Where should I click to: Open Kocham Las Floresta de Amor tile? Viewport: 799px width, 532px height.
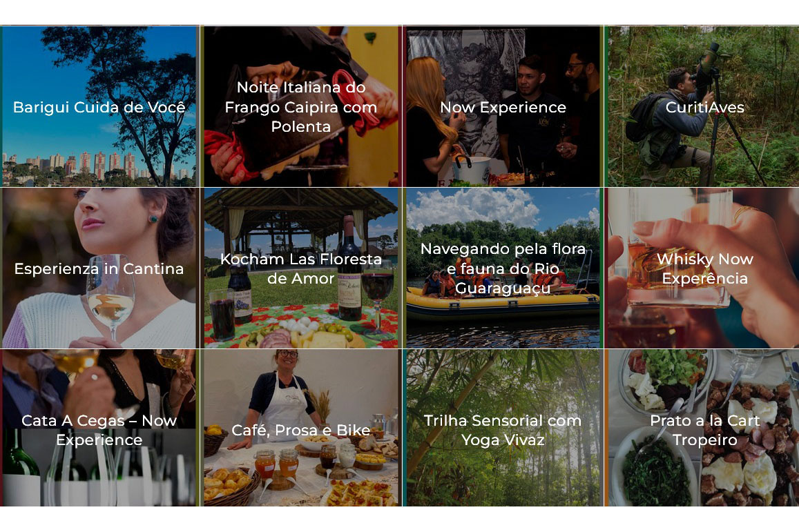tap(301, 268)
